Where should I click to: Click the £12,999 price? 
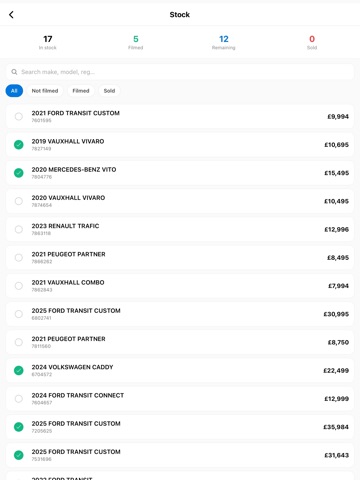[337, 399]
